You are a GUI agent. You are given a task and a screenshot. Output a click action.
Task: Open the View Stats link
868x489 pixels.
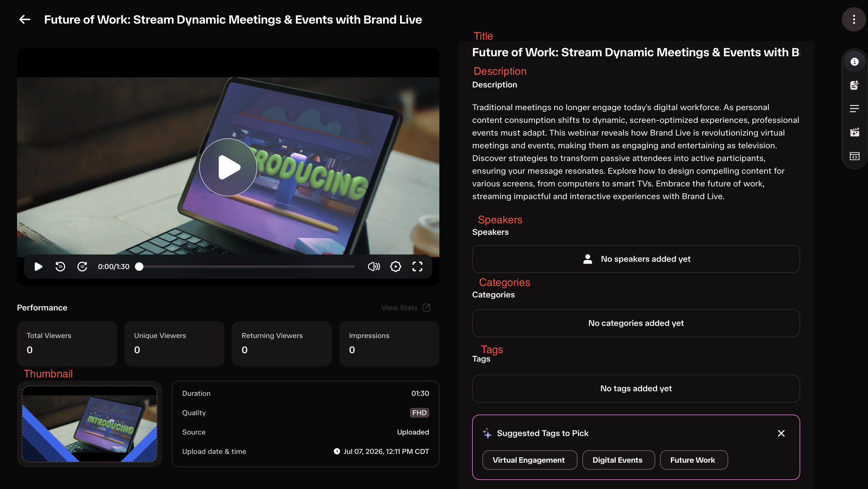[x=399, y=308]
